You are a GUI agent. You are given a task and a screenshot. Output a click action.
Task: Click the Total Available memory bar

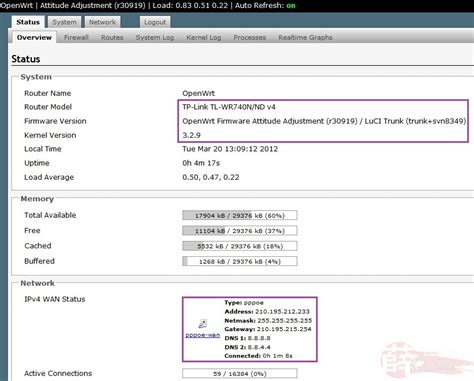point(240,215)
